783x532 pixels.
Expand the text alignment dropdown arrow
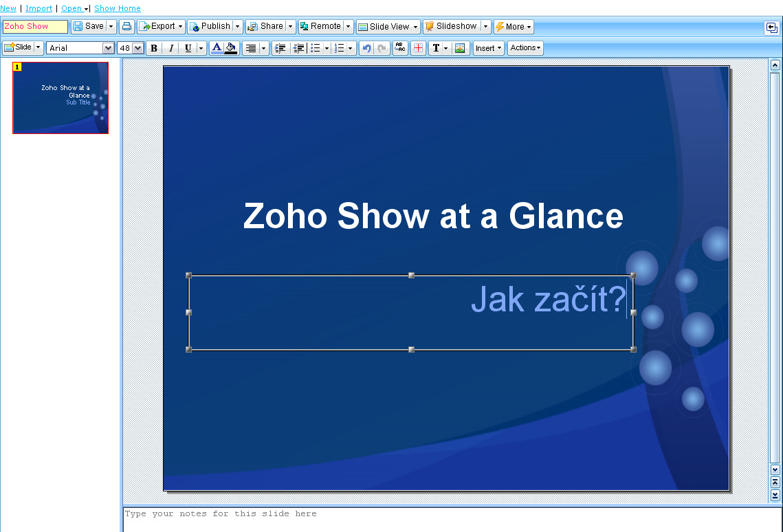[x=264, y=48]
